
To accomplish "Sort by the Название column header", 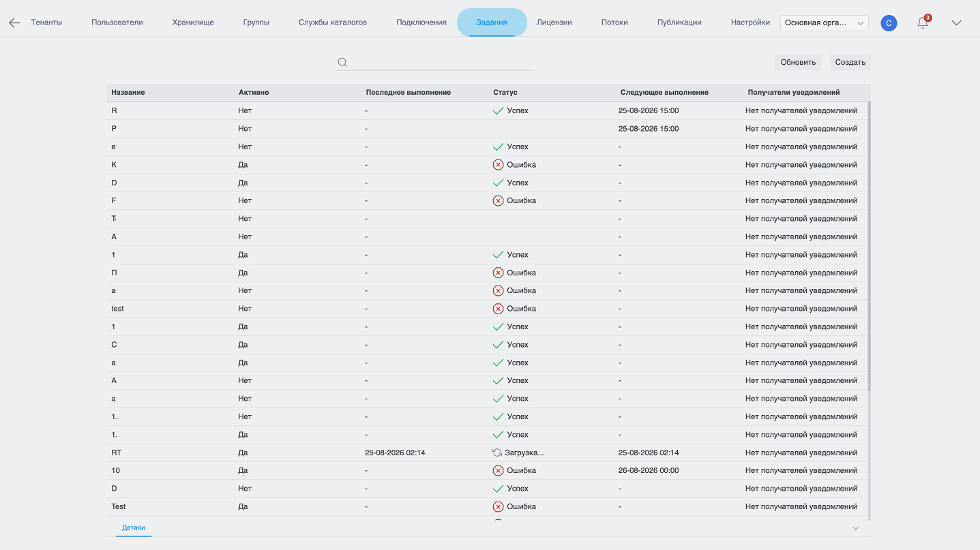I will pos(128,93).
